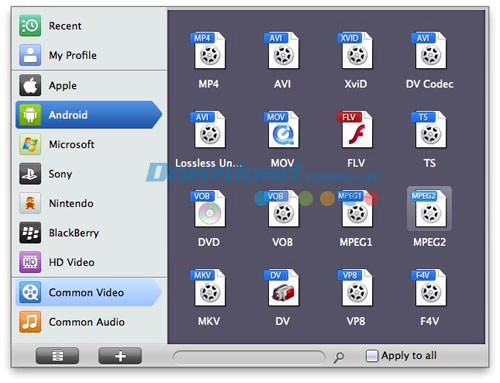Viewport: 500px width, 383px height.
Task: Click the list view button
Action: click(x=57, y=356)
